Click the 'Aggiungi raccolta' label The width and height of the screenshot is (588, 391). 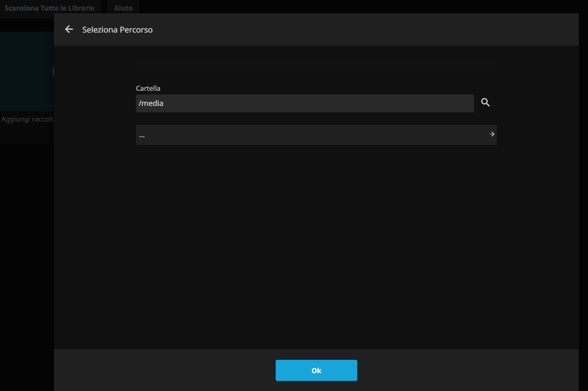click(27, 119)
